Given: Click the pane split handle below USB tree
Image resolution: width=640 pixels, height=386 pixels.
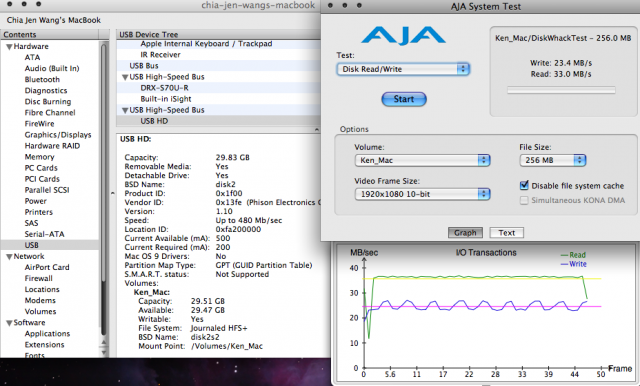Looking at the screenshot, I should (317, 129).
